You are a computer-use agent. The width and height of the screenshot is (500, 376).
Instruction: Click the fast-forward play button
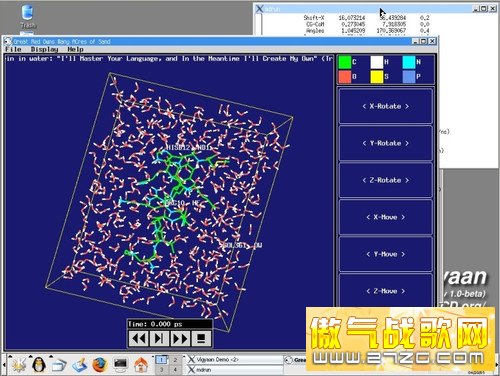180,339
